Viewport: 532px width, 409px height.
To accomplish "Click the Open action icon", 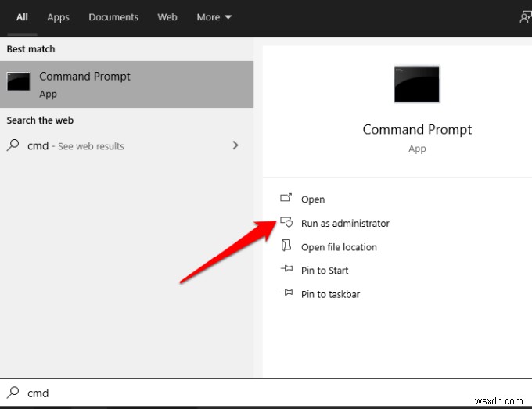I will pos(286,199).
